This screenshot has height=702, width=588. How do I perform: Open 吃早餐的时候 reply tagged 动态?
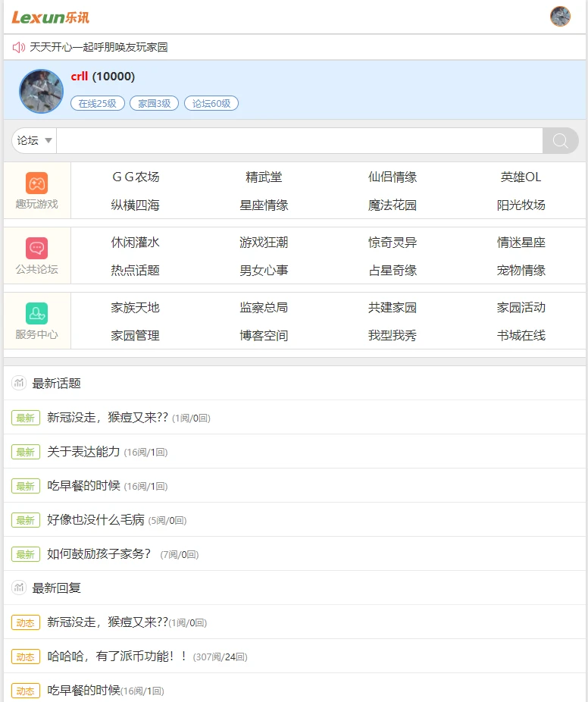point(83,690)
